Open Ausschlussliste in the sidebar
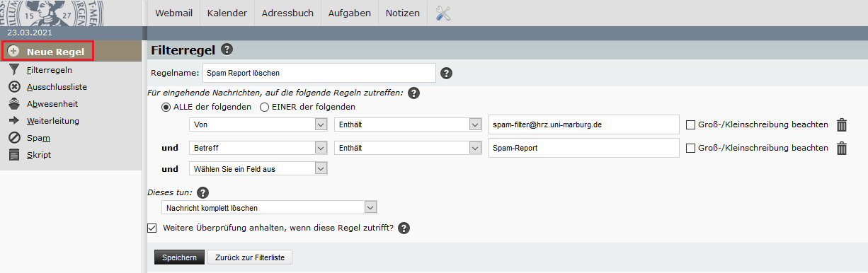868x273 pixels. [x=57, y=87]
